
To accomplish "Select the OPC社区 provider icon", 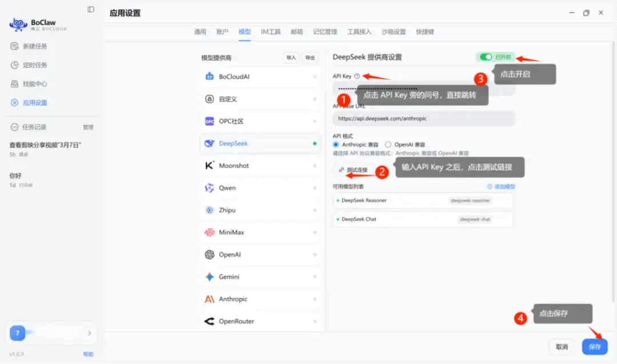I will coord(209,121).
